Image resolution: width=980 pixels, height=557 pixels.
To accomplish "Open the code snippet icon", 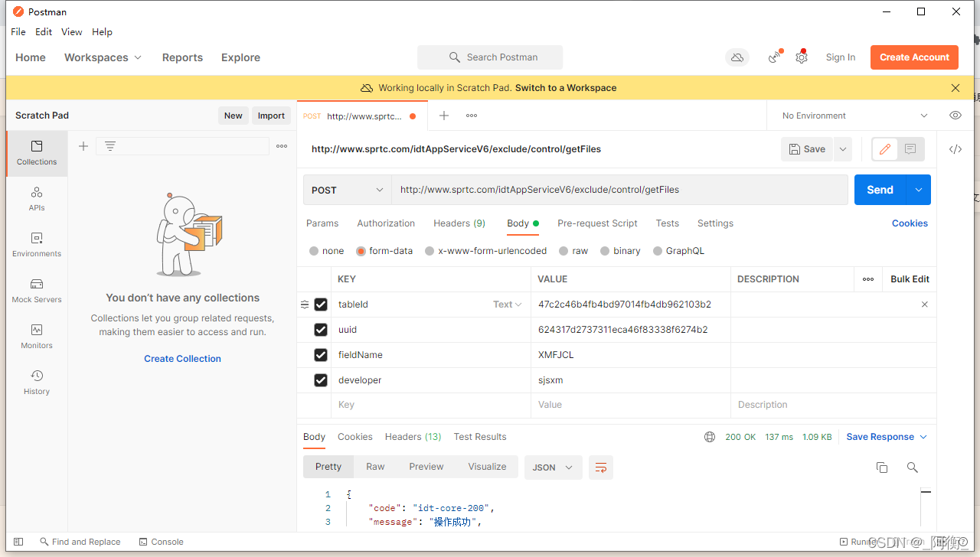I will [955, 149].
